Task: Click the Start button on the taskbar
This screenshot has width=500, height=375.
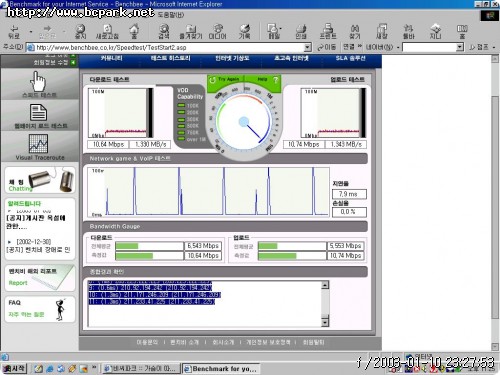Action: pyautogui.click(x=14, y=369)
